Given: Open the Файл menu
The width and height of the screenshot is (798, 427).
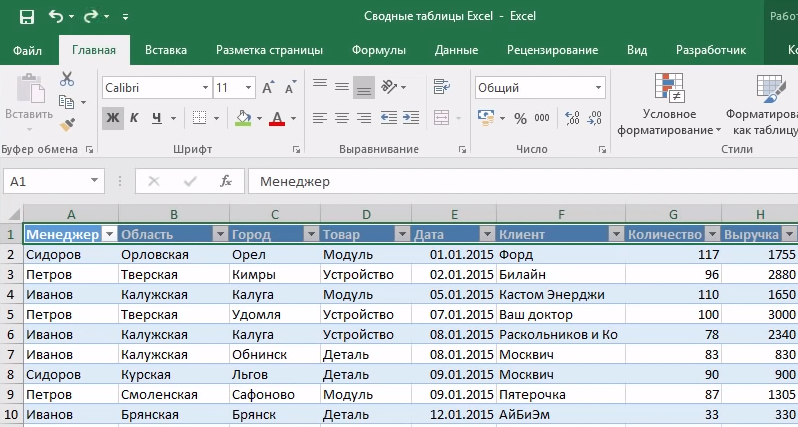Looking at the screenshot, I should tap(28, 50).
